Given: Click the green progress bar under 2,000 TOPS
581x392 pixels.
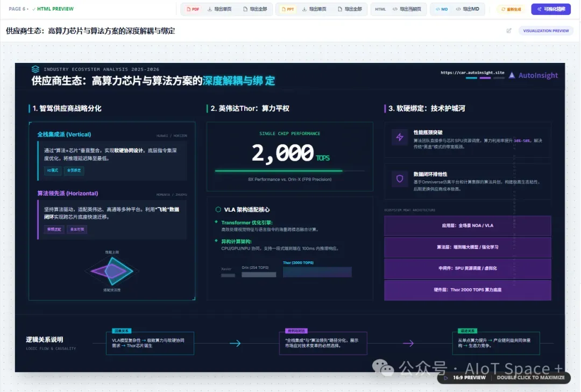Looking at the screenshot, I should pos(279,171).
